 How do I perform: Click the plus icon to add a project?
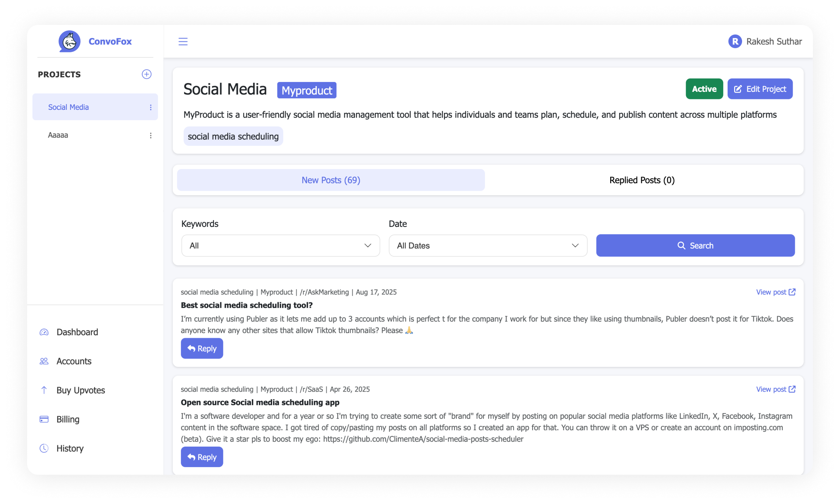(x=146, y=74)
